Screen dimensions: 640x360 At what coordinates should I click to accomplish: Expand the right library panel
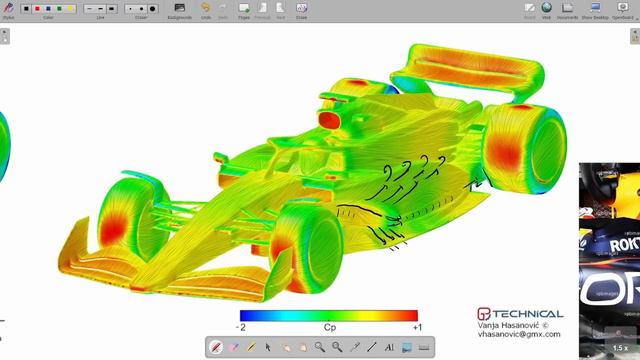coord(635,36)
